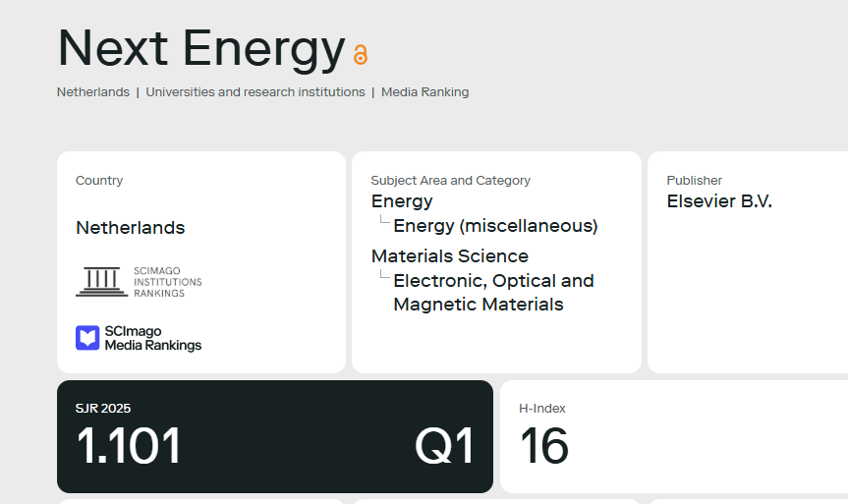Open Universities and research institutions link
The height and width of the screenshot is (504, 848).
tap(255, 92)
